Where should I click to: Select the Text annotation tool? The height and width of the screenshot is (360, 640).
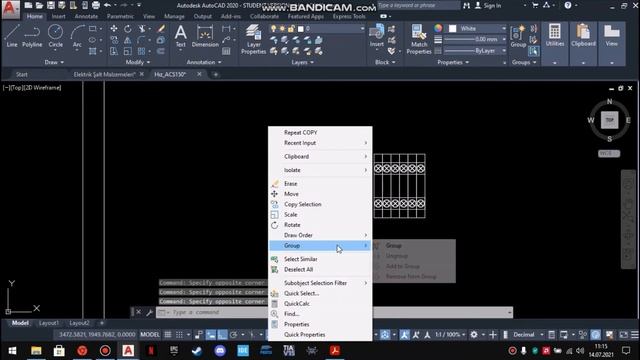[180, 36]
